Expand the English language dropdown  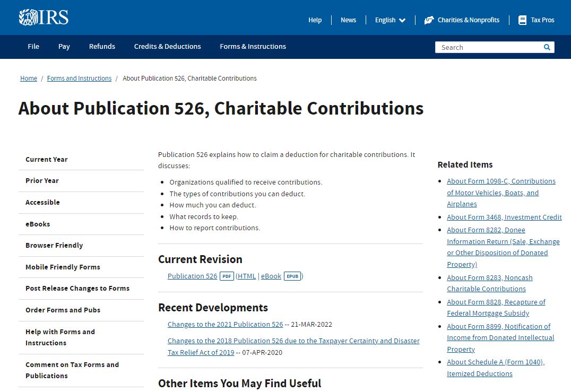tap(390, 20)
